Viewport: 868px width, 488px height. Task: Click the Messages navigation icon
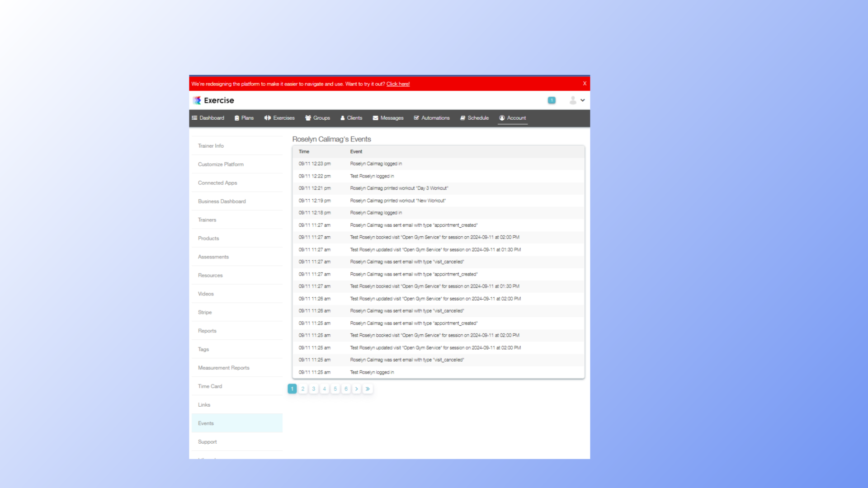pyautogui.click(x=376, y=118)
